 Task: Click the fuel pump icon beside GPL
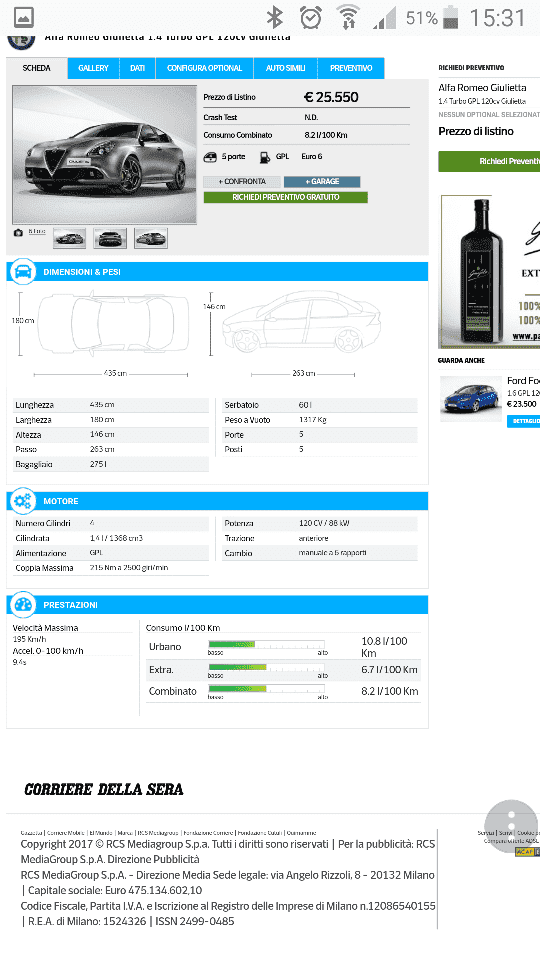click(x=264, y=157)
